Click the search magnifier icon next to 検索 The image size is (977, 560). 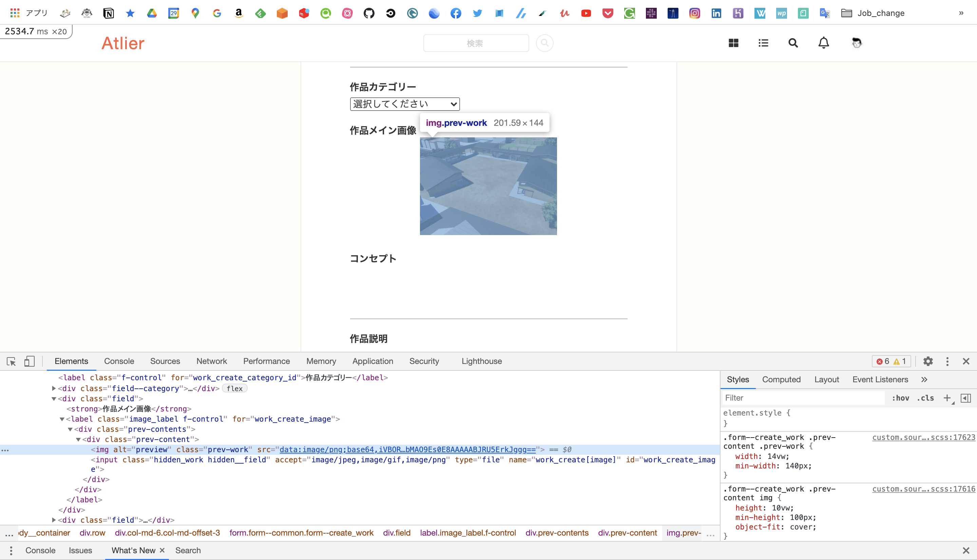coord(545,43)
